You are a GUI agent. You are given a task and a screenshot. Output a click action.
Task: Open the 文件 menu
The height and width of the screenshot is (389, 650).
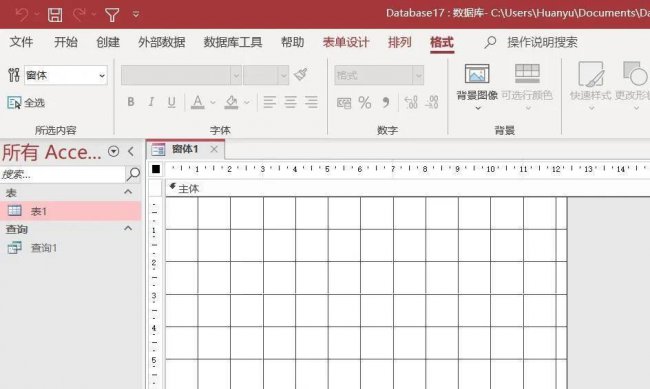[22, 42]
